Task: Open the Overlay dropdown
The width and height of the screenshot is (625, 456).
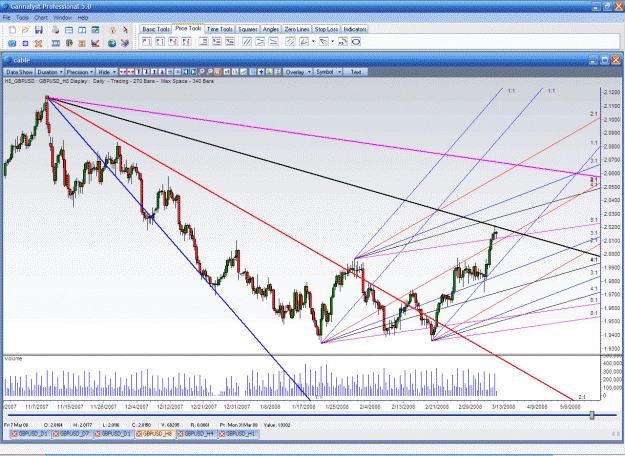Action: (298, 72)
